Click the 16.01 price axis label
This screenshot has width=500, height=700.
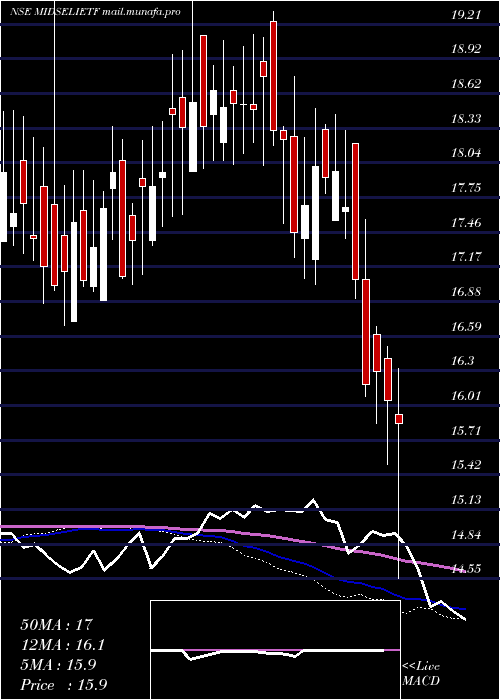[x=466, y=396]
